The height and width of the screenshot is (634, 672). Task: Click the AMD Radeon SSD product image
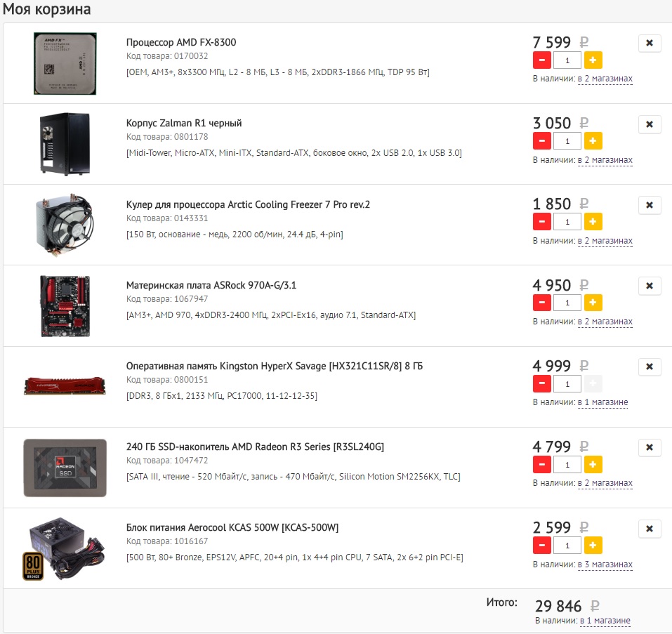(x=65, y=468)
